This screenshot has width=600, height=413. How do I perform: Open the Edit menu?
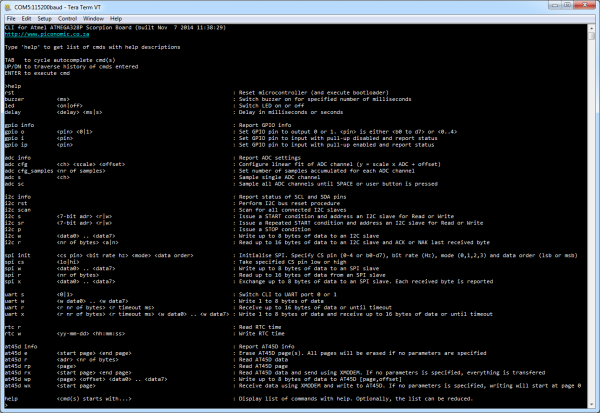[28, 18]
